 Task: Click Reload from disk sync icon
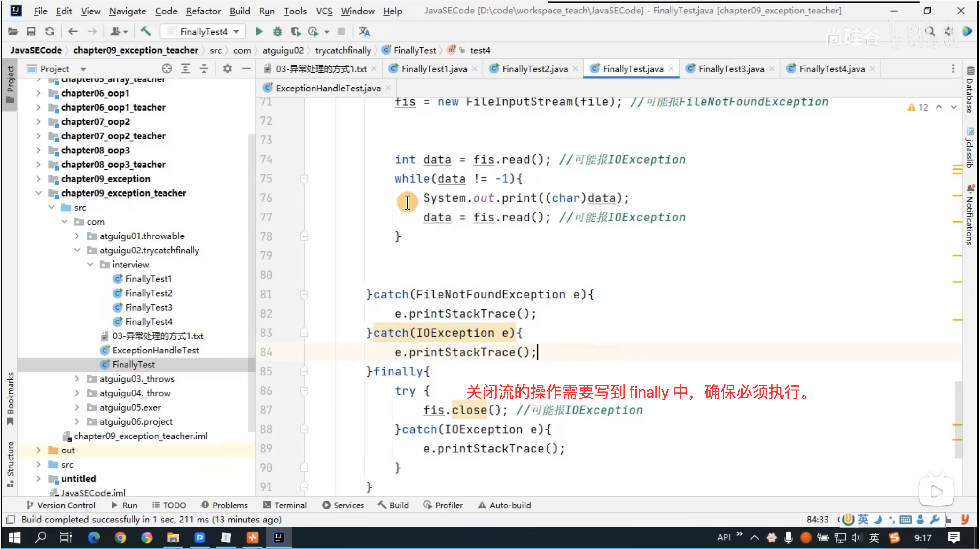pyautogui.click(x=50, y=32)
